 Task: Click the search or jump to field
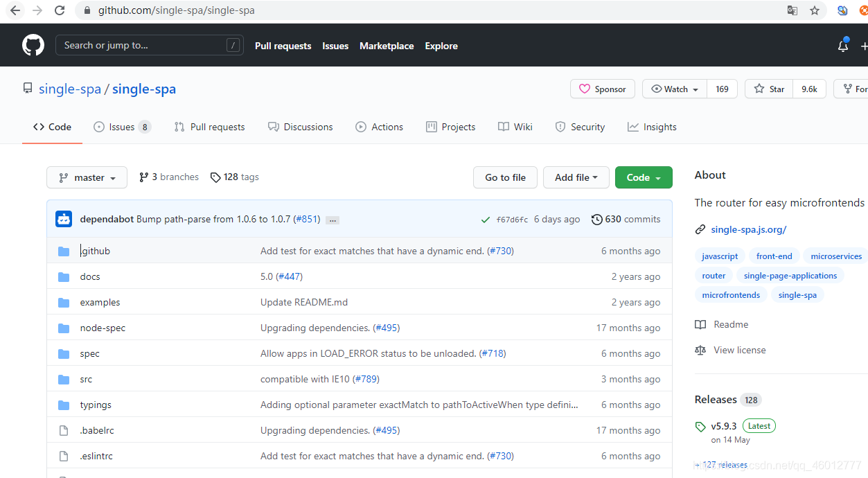(149, 44)
